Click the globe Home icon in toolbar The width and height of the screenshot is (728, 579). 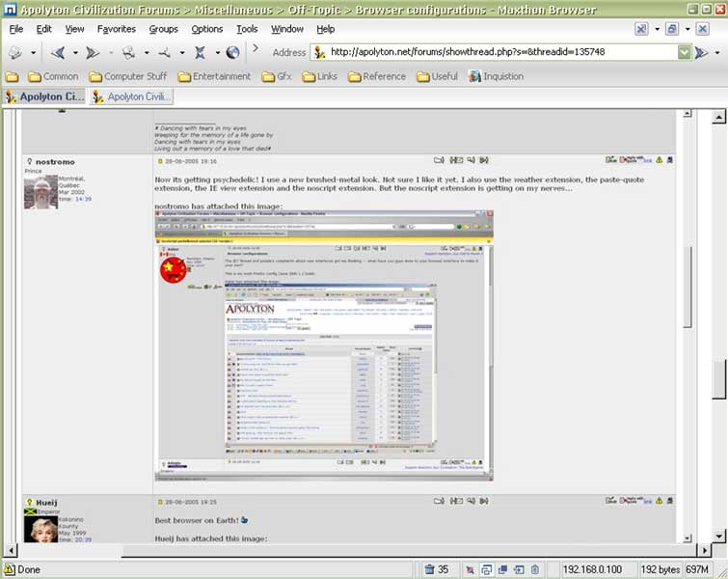233,52
